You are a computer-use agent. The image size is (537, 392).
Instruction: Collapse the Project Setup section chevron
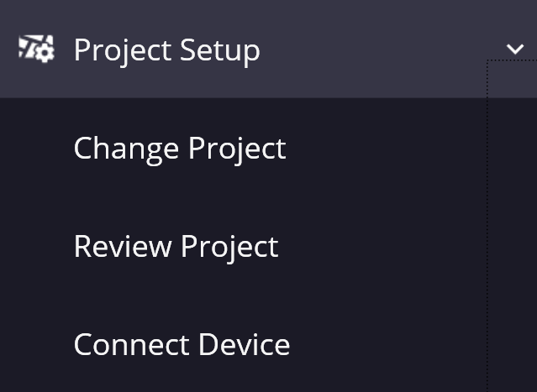[x=515, y=49]
